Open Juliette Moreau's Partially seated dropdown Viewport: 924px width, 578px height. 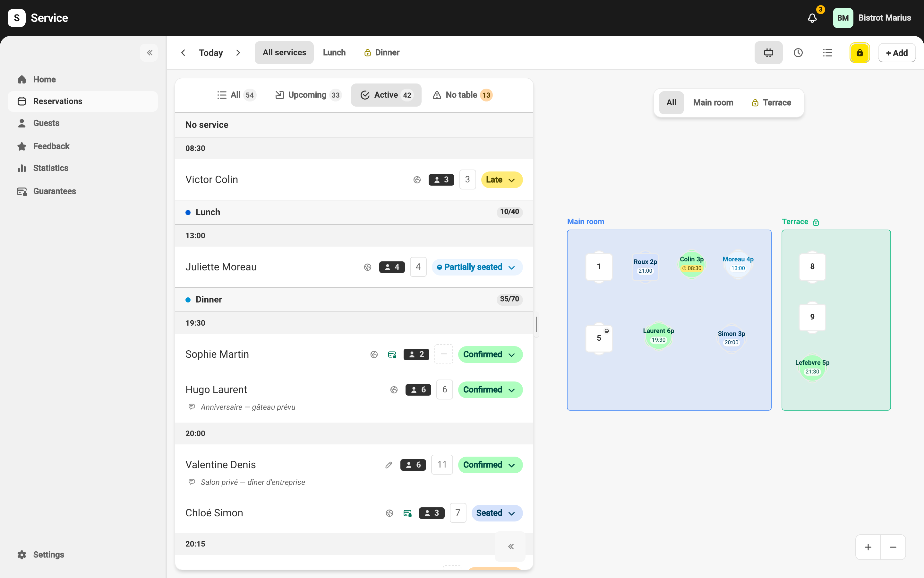(x=477, y=267)
